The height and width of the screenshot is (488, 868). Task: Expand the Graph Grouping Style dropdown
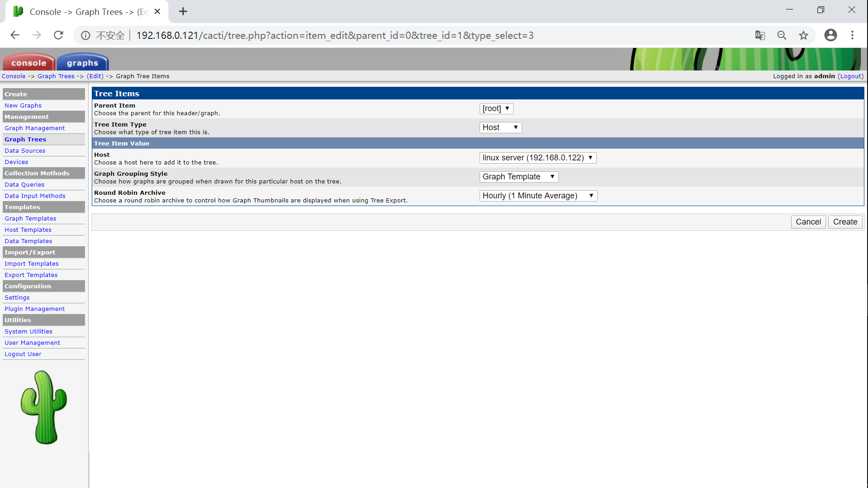pyautogui.click(x=519, y=177)
